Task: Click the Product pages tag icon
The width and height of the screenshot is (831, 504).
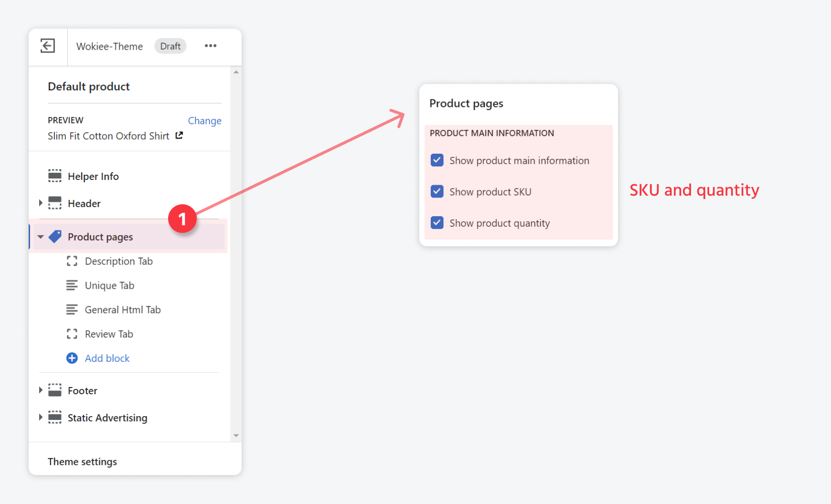Action: click(55, 236)
